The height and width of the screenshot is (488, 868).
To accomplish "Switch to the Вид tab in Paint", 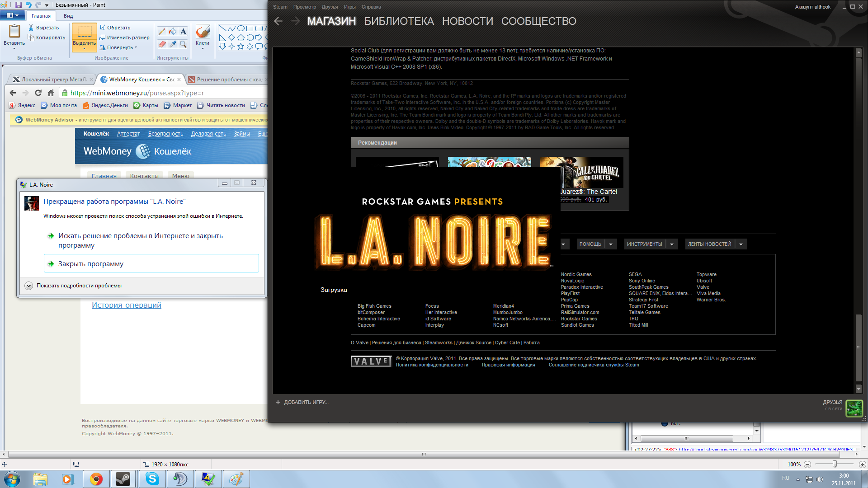I will (68, 16).
